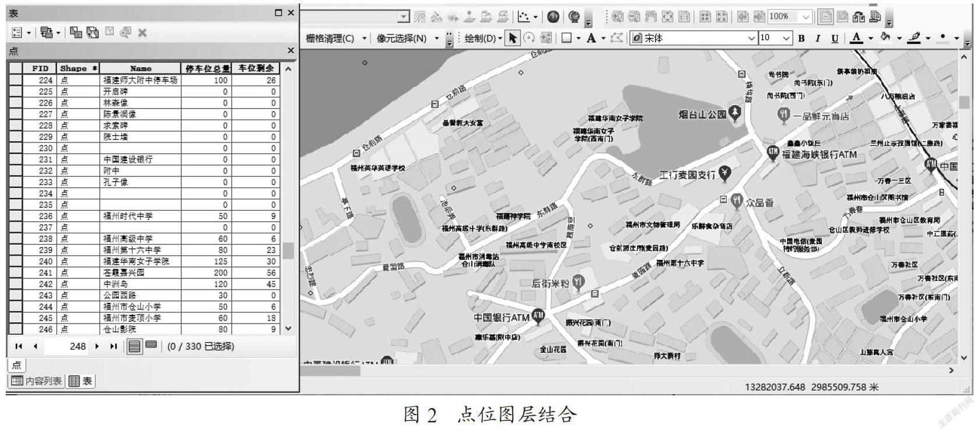The width and height of the screenshot is (980, 435).
Task: Click Zoom To Selected icon in table toolbar
Action: click(x=125, y=33)
